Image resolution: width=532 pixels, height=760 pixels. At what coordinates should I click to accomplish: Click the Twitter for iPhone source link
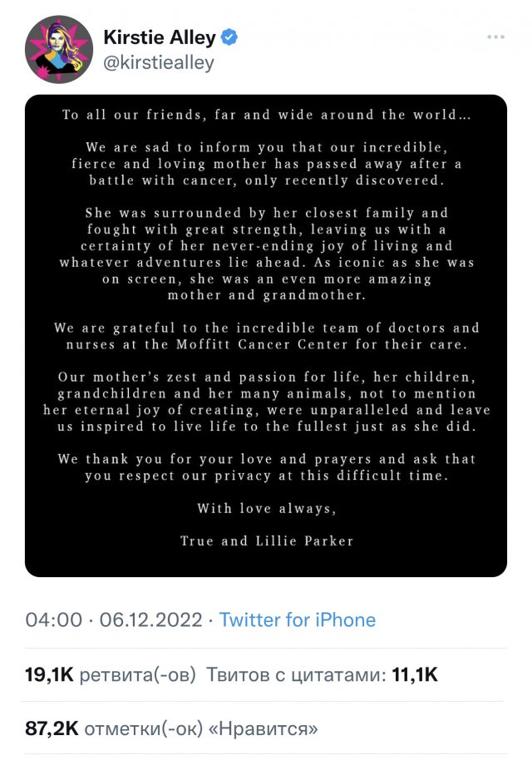[298, 620]
